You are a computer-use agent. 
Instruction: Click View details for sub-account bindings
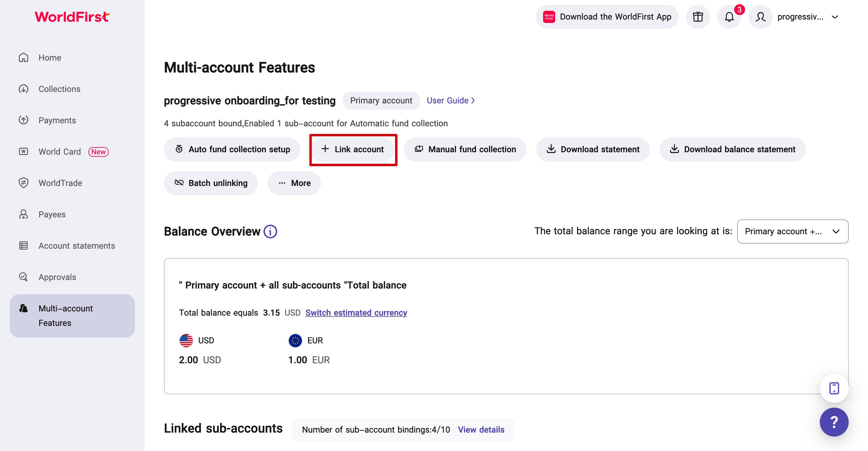(x=481, y=430)
